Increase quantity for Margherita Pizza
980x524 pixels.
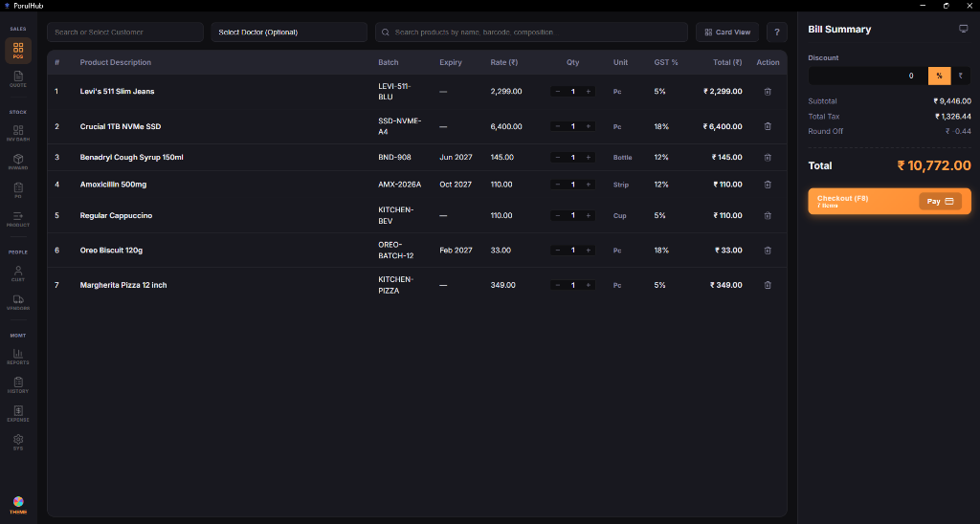589,285
